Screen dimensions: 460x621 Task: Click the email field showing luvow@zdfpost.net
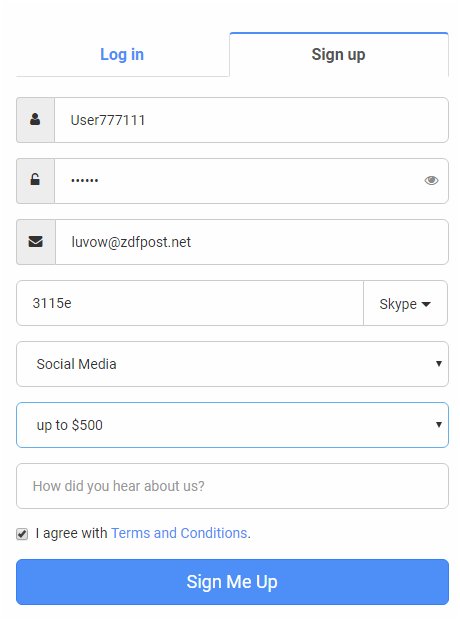[x=252, y=242]
